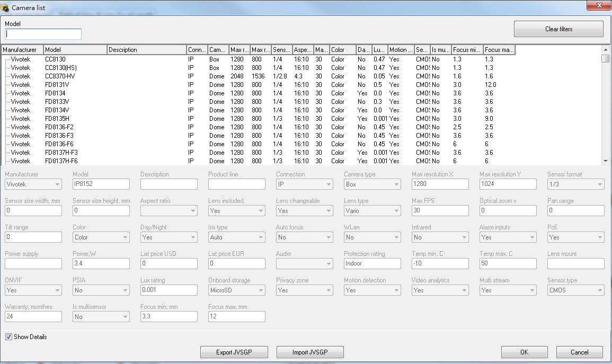Select the Vivotek CC8370-HV camera row
Viewport: 612px width, 364px height.
coord(59,76)
